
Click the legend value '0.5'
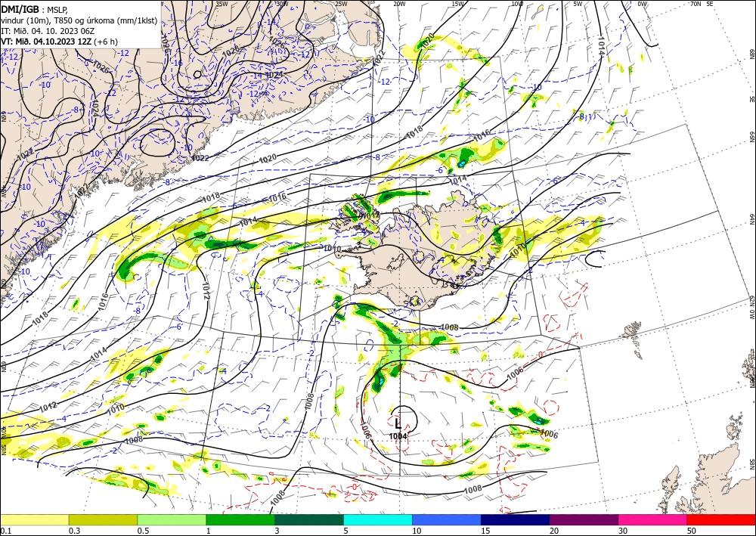143,531
